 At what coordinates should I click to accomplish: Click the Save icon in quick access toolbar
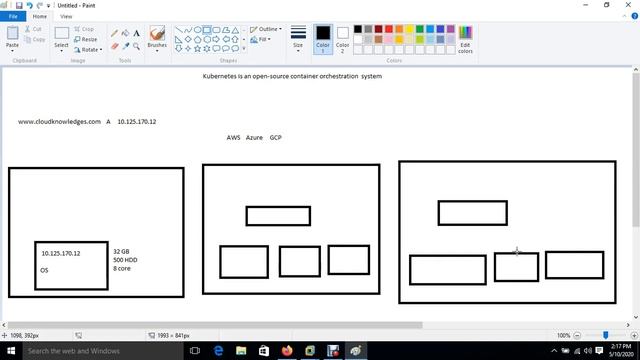(x=19, y=5)
